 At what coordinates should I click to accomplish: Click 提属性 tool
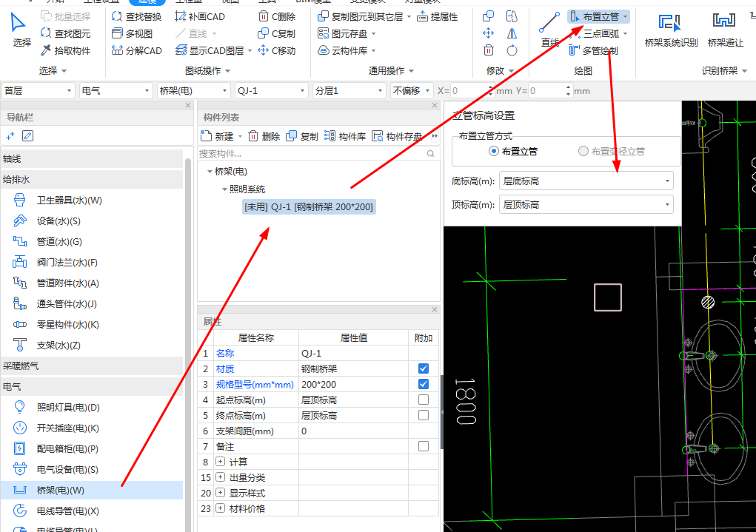coord(438,17)
